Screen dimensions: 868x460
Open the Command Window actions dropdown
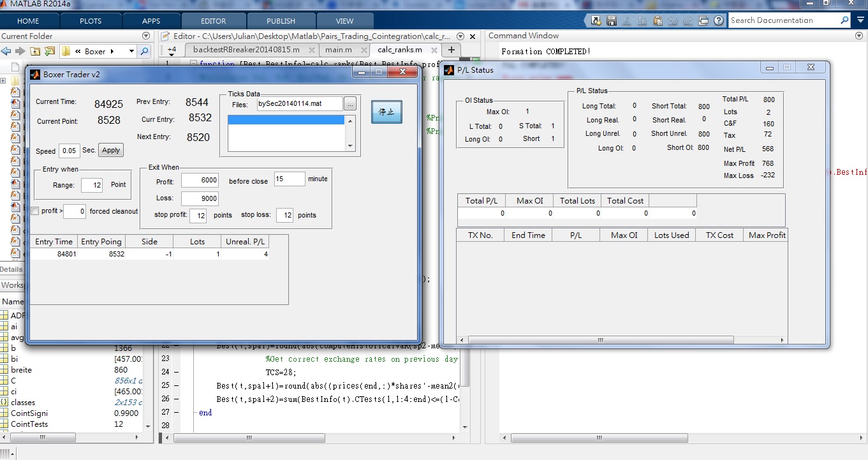pos(860,36)
